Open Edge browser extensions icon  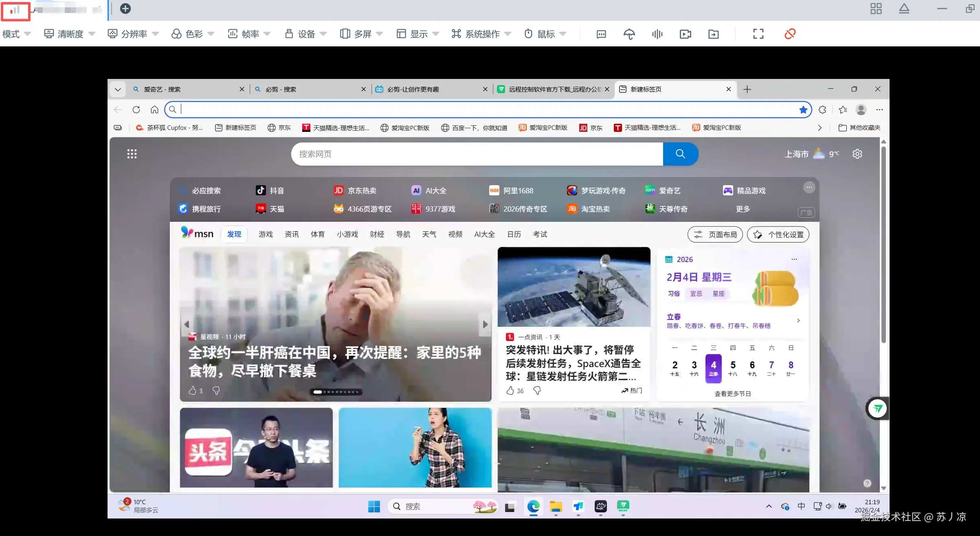tap(822, 109)
